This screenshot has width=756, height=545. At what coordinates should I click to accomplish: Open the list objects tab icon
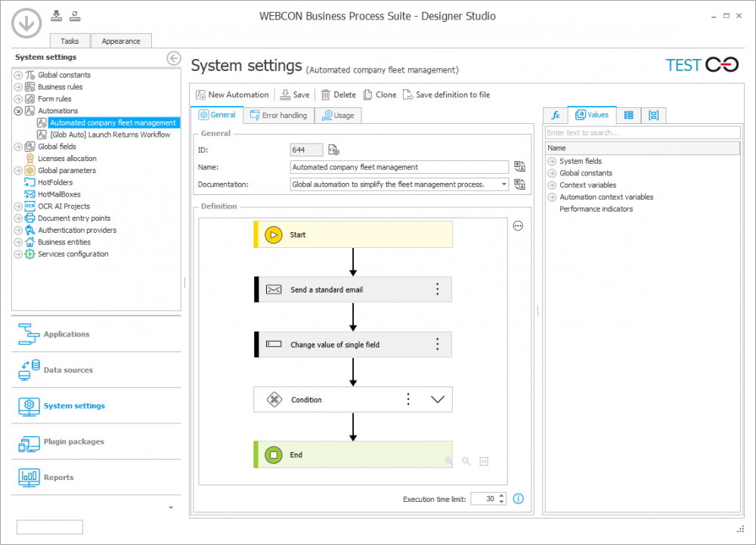(628, 115)
